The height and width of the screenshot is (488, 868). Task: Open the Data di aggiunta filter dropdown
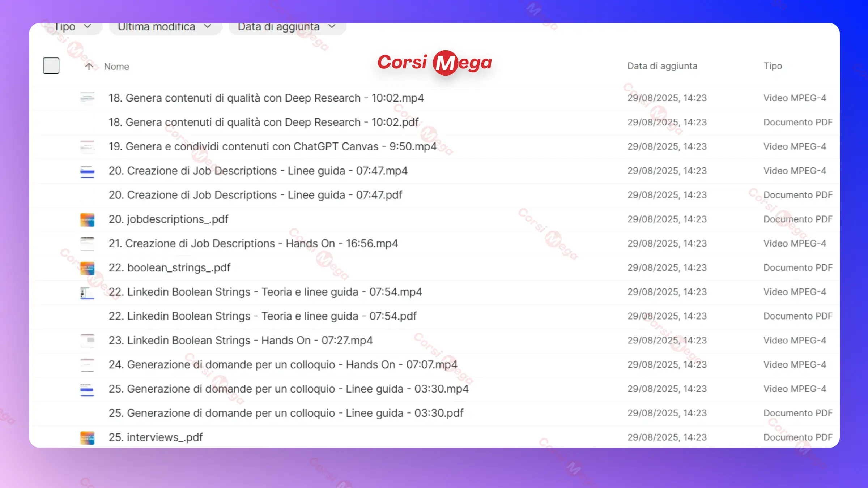click(287, 27)
